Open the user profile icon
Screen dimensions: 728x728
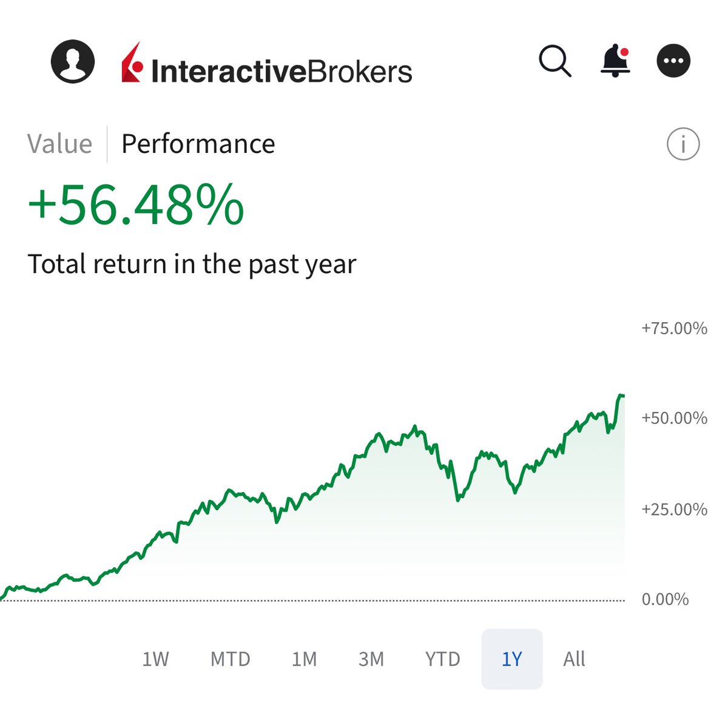click(73, 61)
